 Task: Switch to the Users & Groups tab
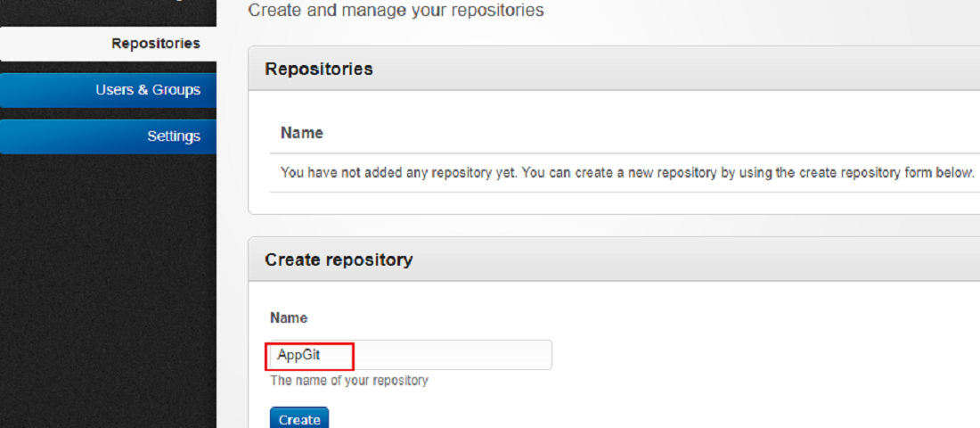tap(147, 90)
